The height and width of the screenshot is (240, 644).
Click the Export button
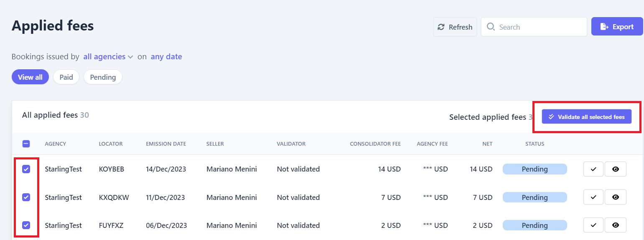click(617, 27)
